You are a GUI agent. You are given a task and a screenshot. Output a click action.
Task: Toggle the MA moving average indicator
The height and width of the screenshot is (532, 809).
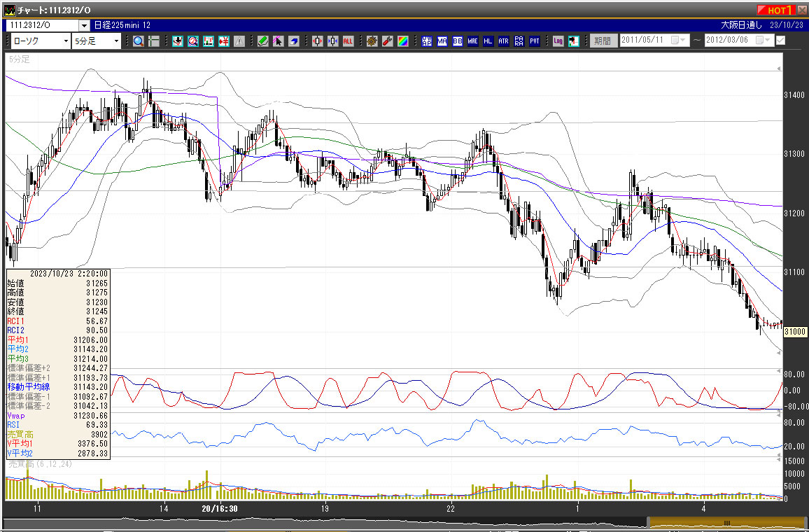(x=442, y=41)
